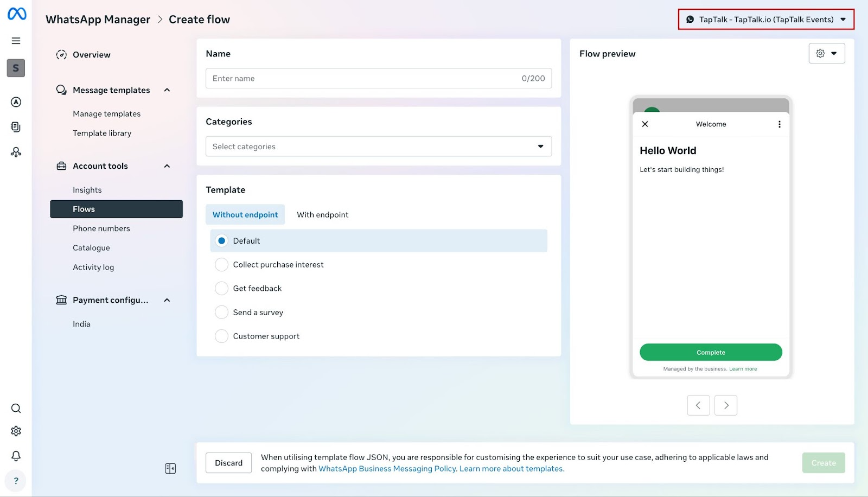This screenshot has height=497, width=868.
Task: Click the Discard button
Action: coord(228,463)
